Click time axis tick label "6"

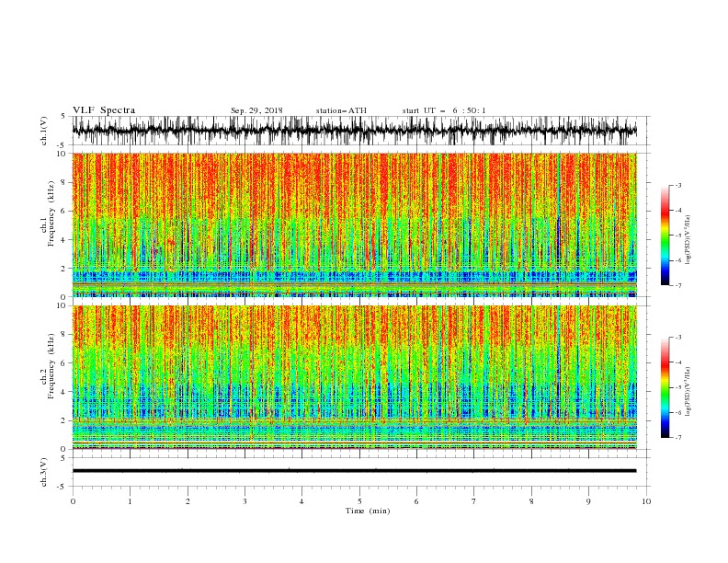coord(416,501)
